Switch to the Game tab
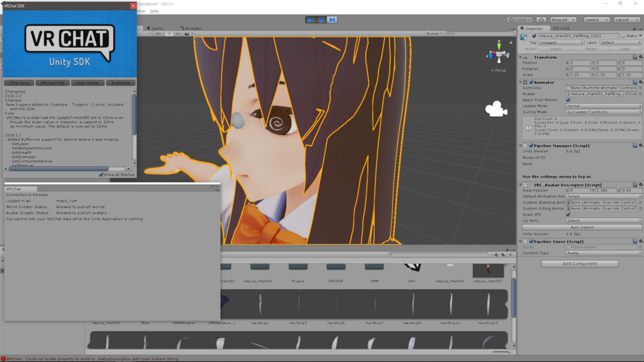 (x=155, y=28)
